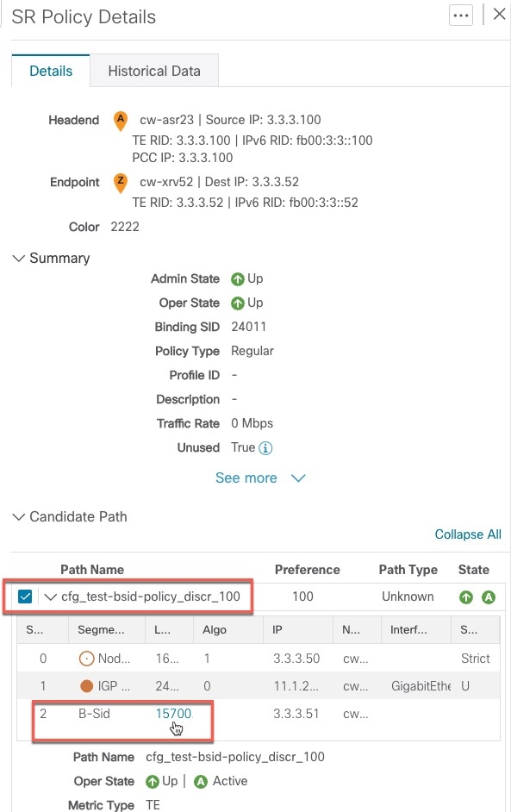
Task: Open the ellipsis actions menu
Action: coord(461,15)
